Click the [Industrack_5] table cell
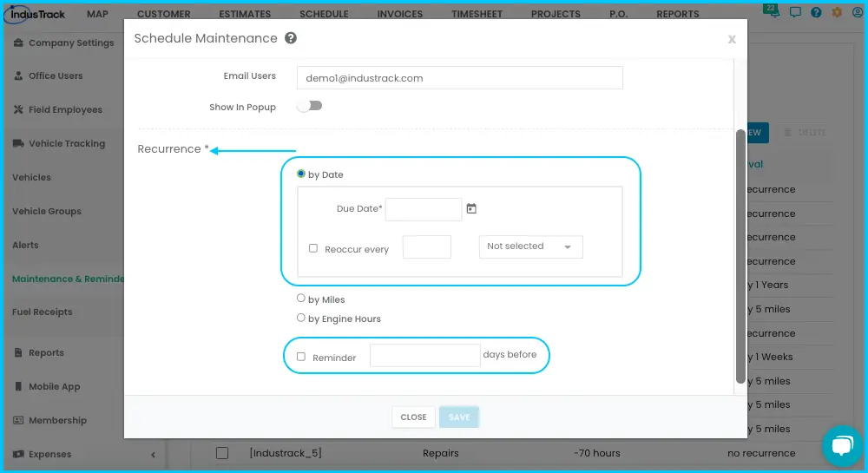 pyautogui.click(x=286, y=453)
